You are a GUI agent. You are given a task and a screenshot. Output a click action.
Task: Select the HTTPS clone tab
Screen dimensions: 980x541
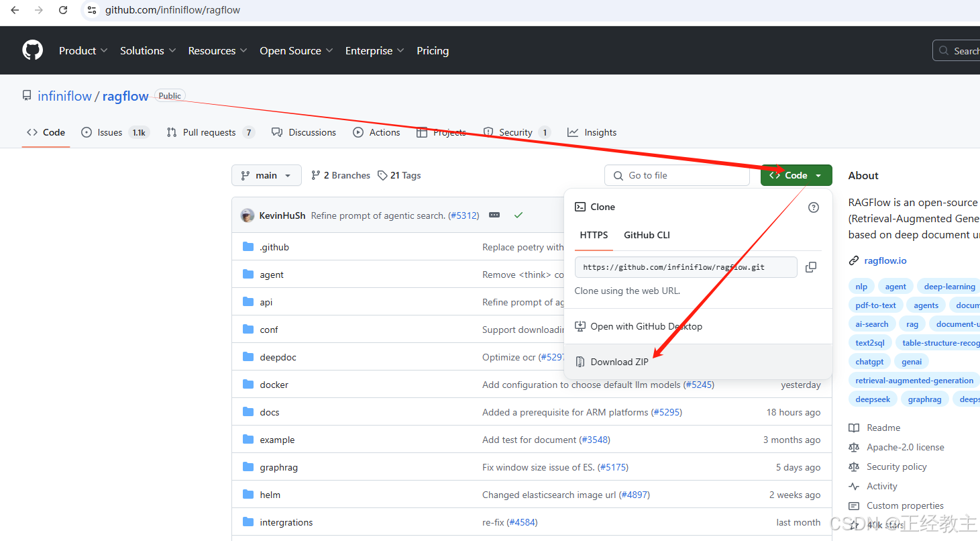[594, 235]
